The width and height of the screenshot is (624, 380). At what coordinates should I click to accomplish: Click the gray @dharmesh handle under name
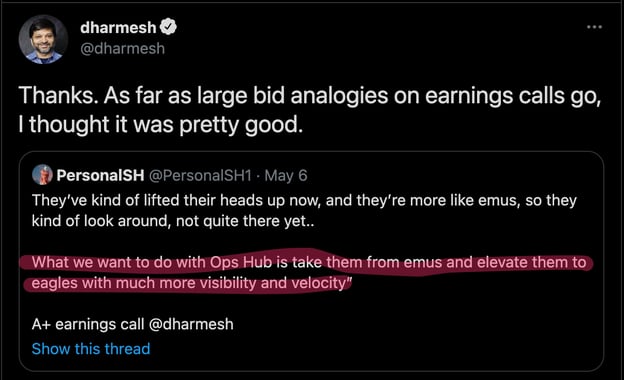tap(123, 49)
